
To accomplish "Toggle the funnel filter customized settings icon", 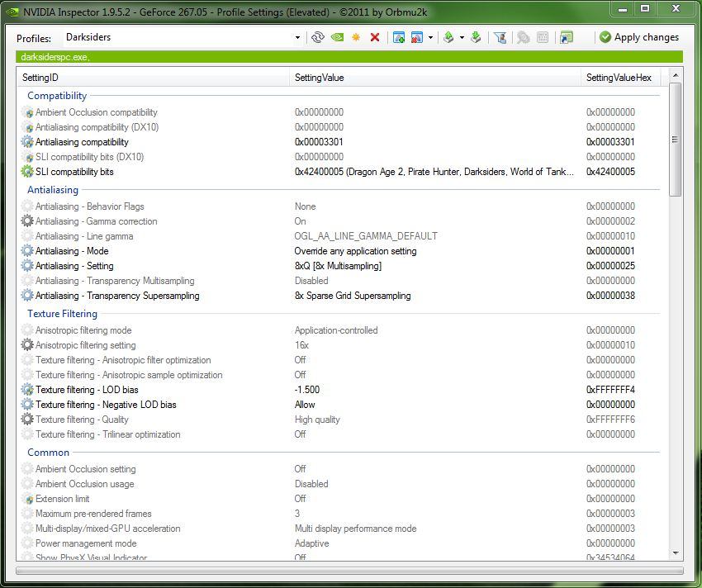I will (x=500, y=38).
